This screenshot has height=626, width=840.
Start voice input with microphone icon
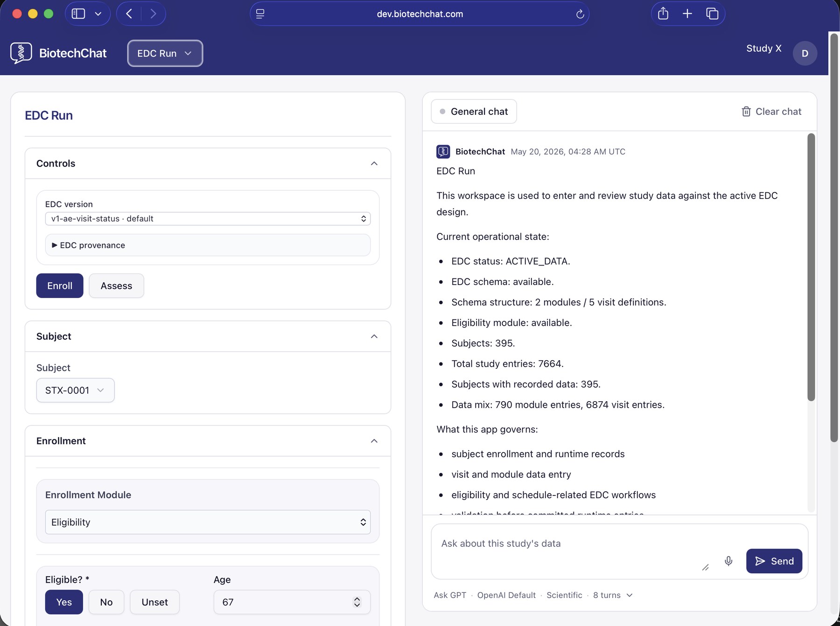coord(728,561)
